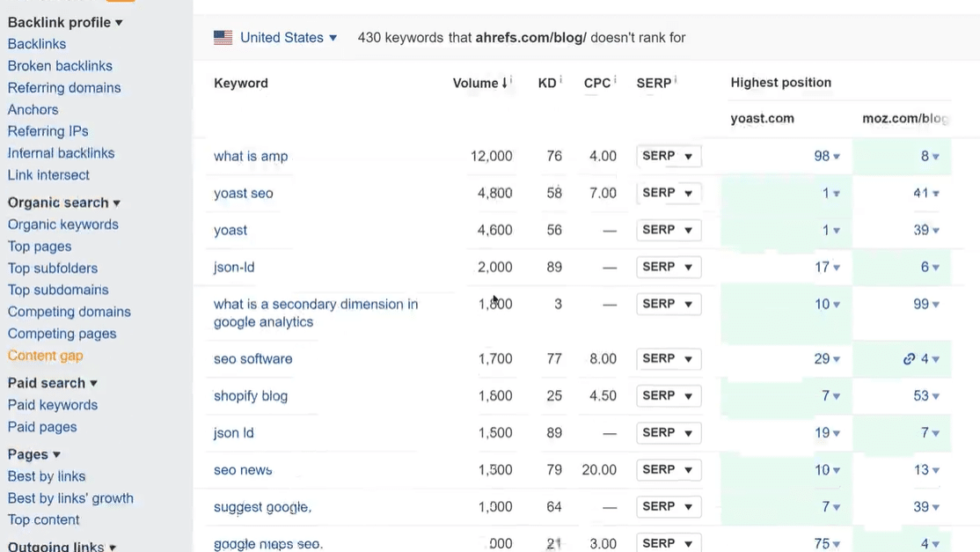The image size is (980, 552).
Task: Select Content gap in the sidebar
Action: tap(45, 356)
